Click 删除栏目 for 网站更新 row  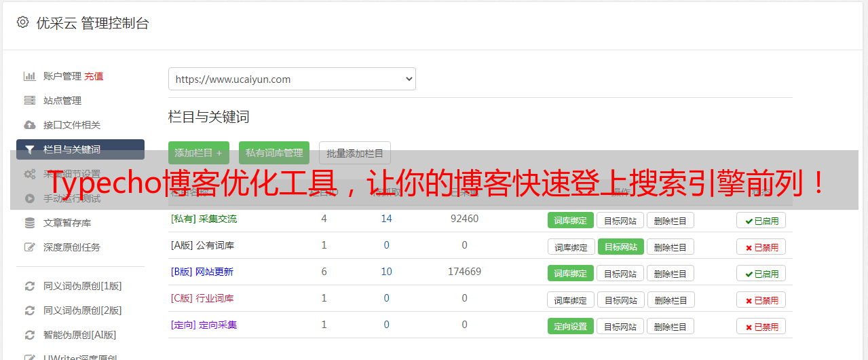pyautogui.click(x=670, y=273)
